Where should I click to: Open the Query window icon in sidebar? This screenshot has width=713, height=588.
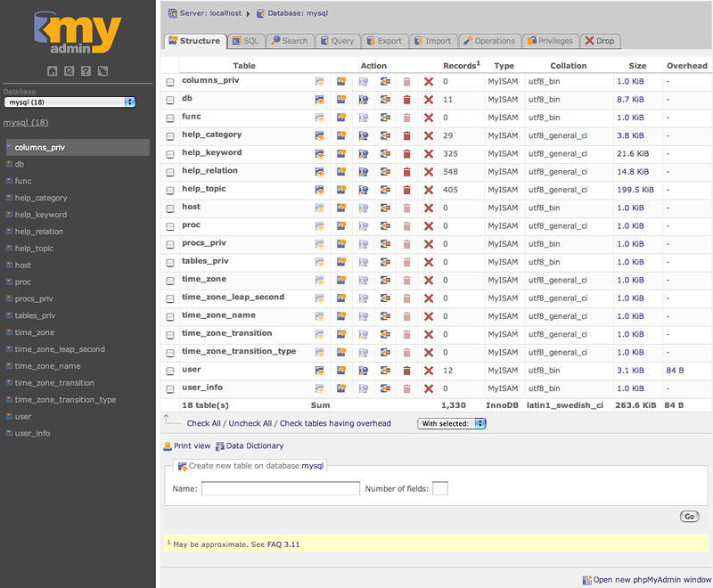[x=70, y=71]
